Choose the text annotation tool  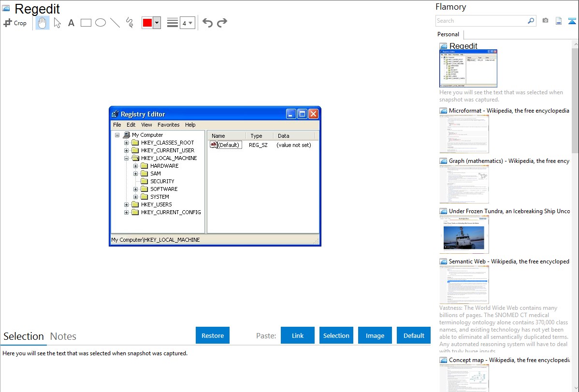pos(71,23)
